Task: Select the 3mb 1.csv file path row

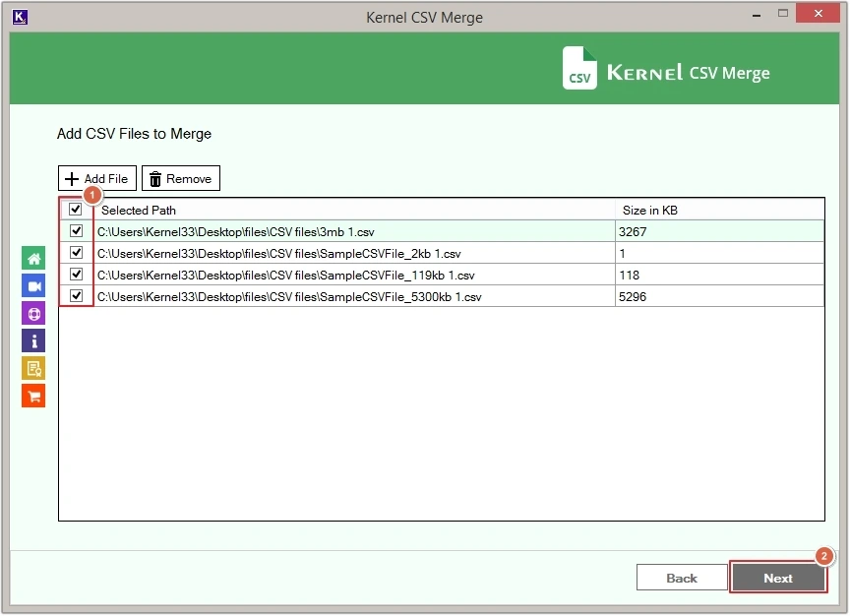Action: click(355, 231)
